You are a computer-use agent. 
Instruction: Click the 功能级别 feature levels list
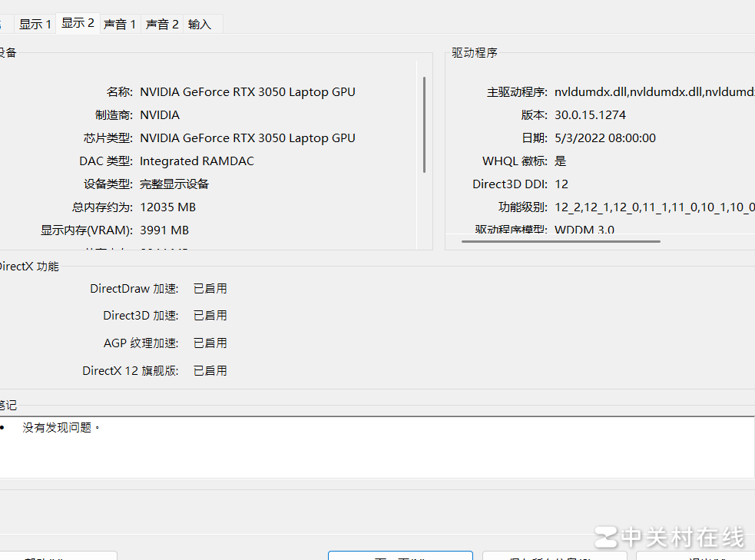pos(654,207)
